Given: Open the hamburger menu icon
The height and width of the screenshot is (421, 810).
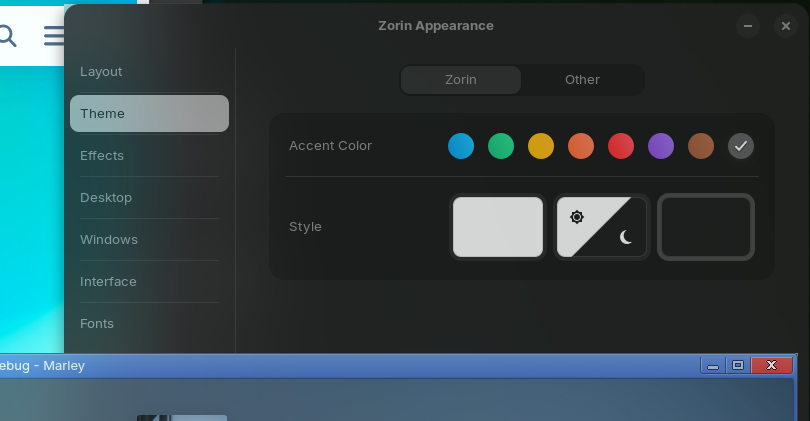Looking at the screenshot, I should (x=55, y=37).
